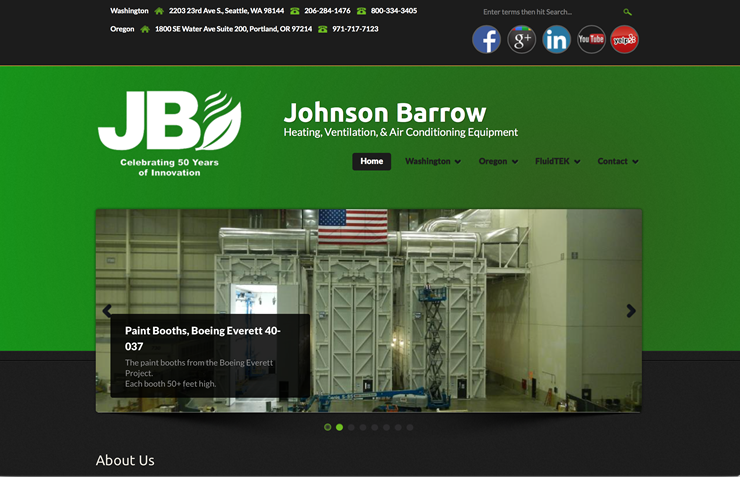
Task: Click the search terms input field
Action: tap(550, 12)
